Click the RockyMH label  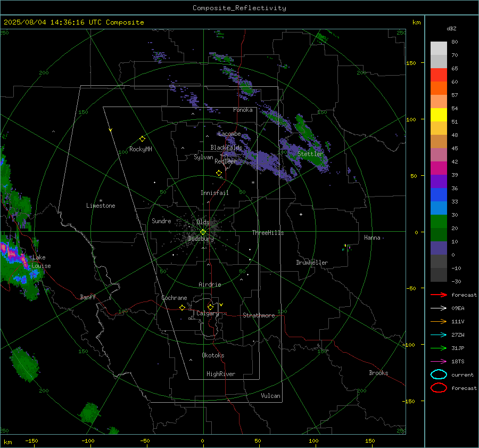pyautogui.click(x=141, y=149)
